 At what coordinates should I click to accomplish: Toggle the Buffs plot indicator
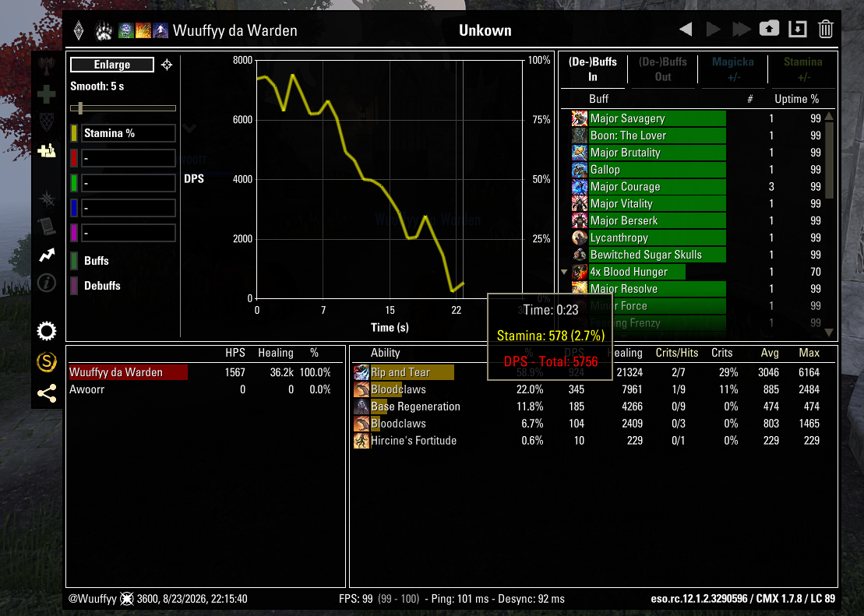[74, 261]
